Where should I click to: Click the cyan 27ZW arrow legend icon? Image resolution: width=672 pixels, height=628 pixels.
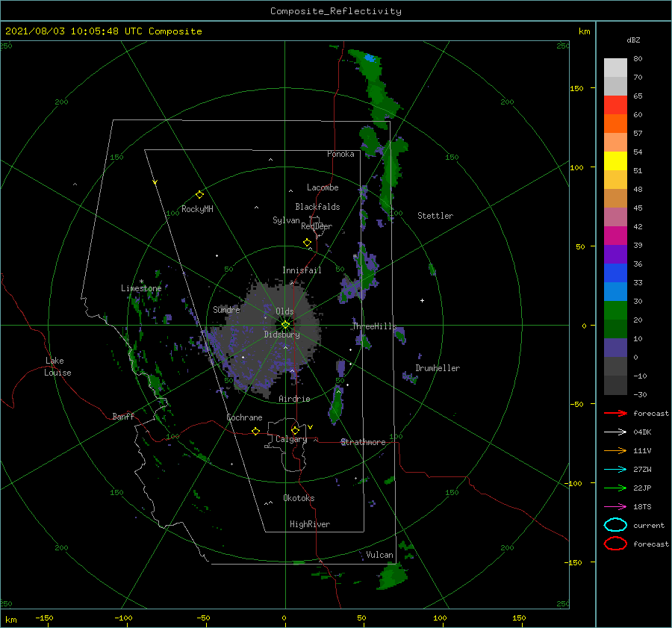pyautogui.click(x=615, y=470)
